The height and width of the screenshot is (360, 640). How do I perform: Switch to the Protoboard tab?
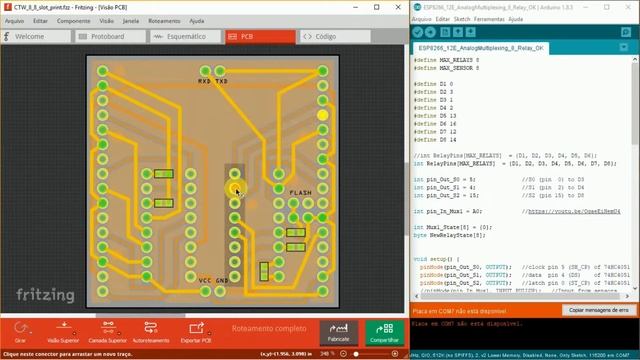click(x=110, y=36)
